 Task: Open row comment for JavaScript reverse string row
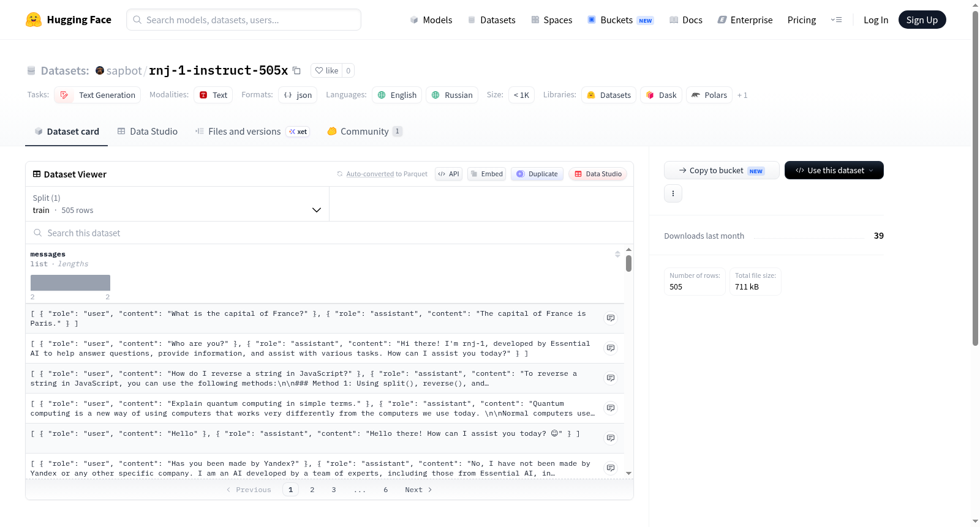611,378
